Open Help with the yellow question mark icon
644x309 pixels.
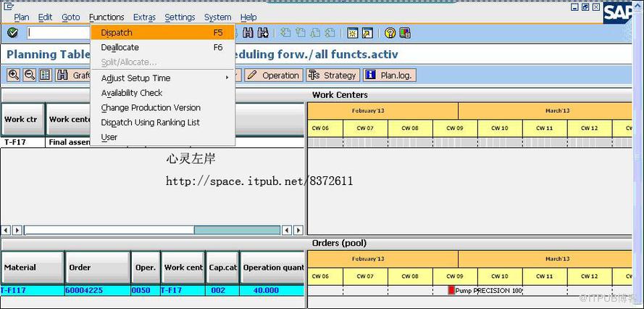pos(390,33)
